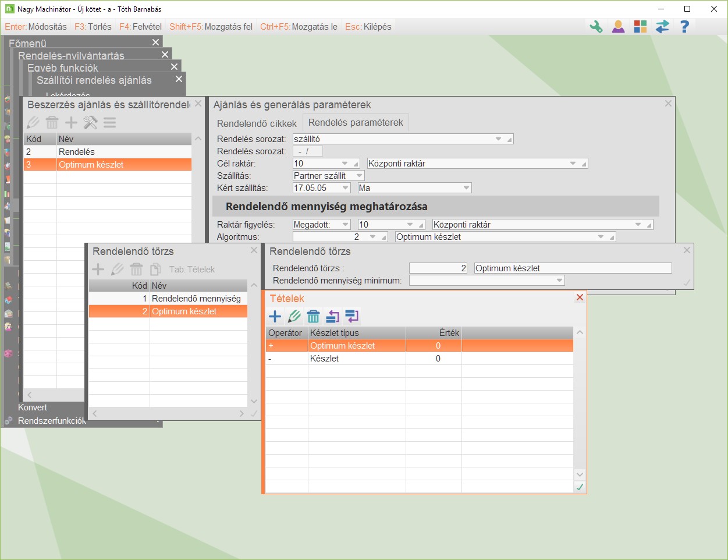Switch to the Rendelendő cikkek tab
Image resolution: width=728 pixels, height=560 pixels.
tap(257, 123)
